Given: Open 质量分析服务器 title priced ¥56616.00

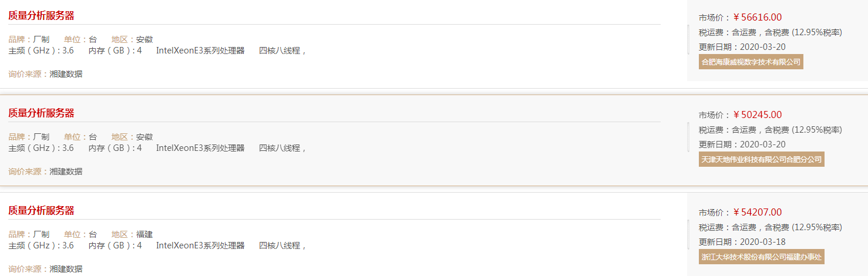Looking at the screenshot, I should pyautogui.click(x=41, y=16).
